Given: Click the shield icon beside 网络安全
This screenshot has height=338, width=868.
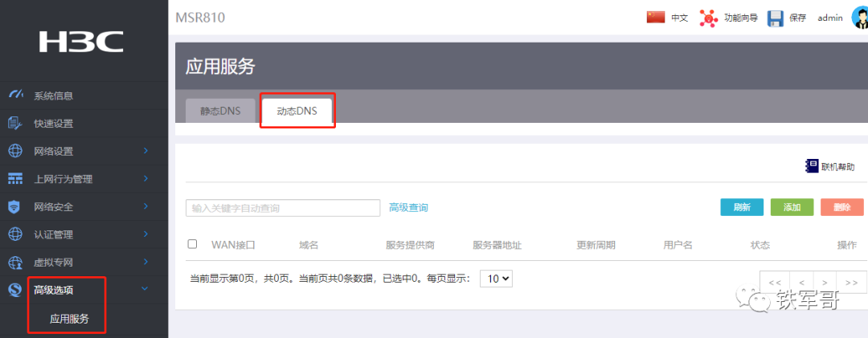Looking at the screenshot, I should (15, 206).
